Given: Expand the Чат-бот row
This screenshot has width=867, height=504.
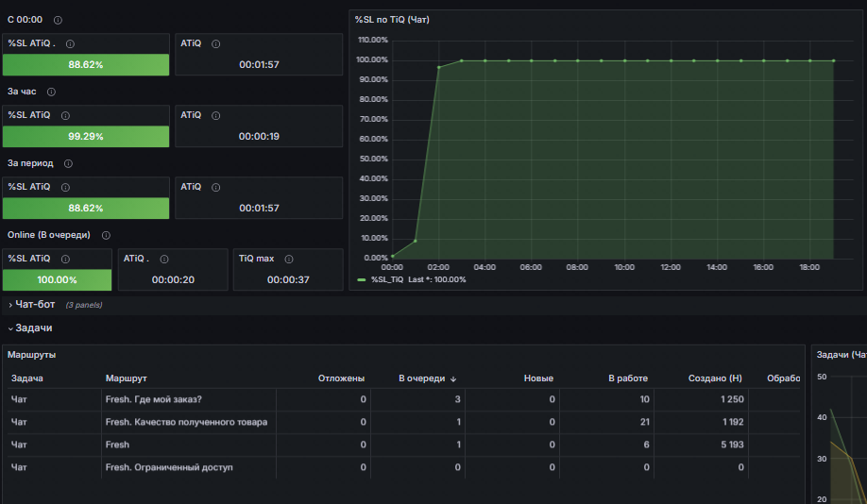Looking at the screenshot, I should 31,305.
